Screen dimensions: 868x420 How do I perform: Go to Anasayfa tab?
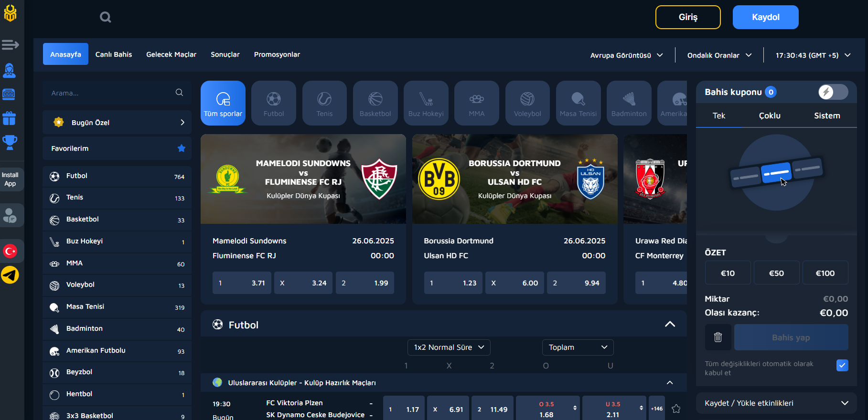pyautogui.click(x=65, y=54)
